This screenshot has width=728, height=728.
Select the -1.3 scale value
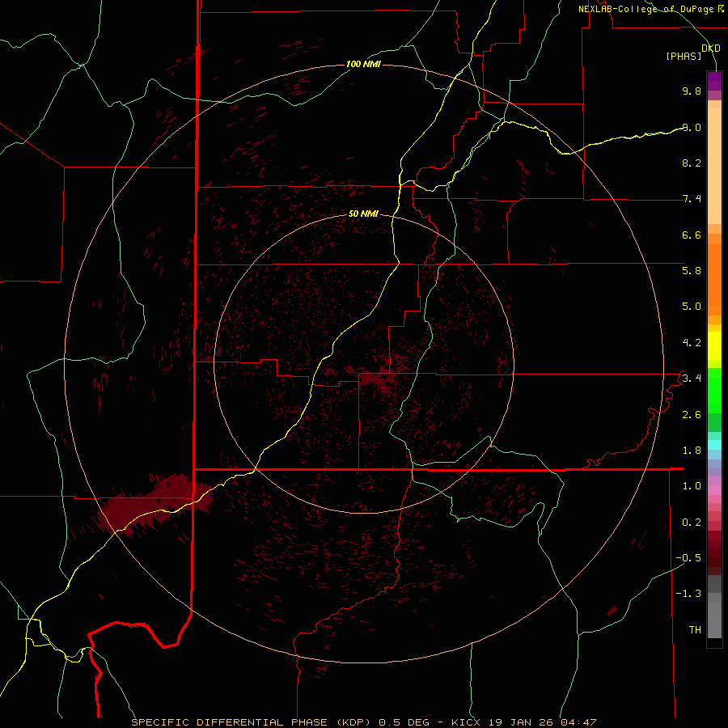point(688,594)
